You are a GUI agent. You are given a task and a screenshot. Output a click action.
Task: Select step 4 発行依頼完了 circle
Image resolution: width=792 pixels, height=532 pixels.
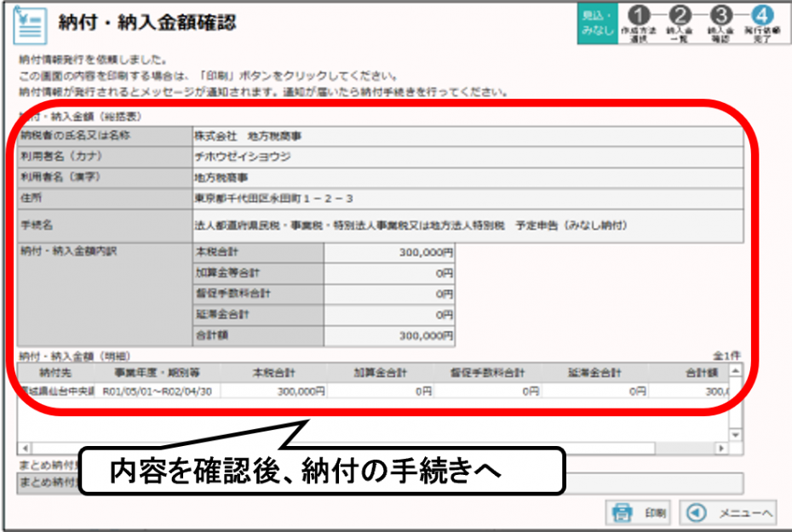coord(761,15)
